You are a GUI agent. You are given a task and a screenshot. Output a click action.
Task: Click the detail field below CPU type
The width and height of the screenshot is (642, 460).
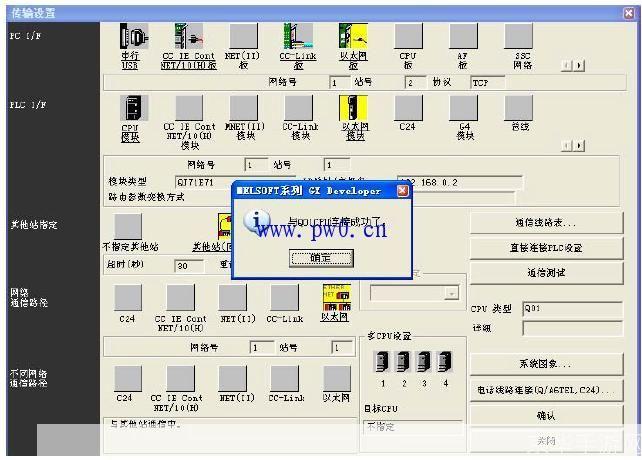click(x=572, y=329)
